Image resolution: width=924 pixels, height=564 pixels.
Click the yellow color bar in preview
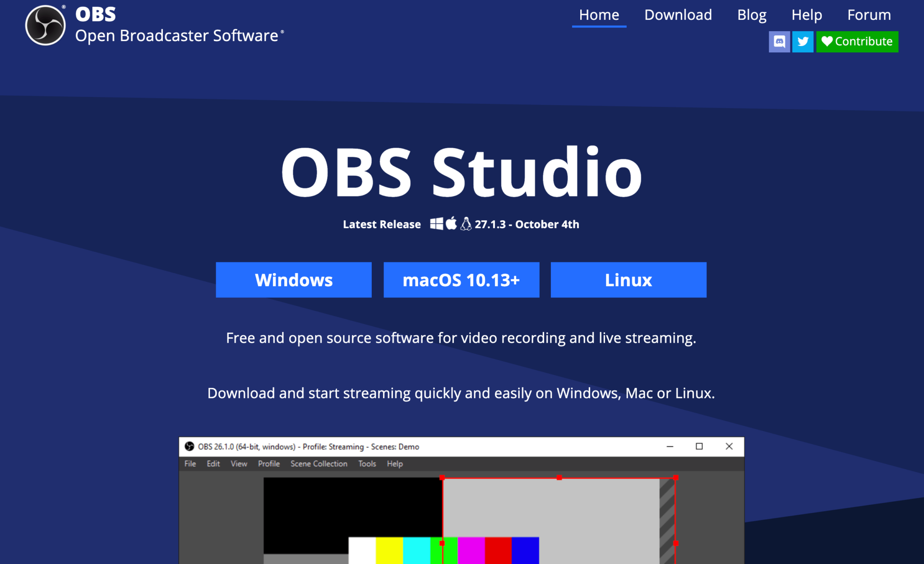pyautogui.click(x=389, y=550)
